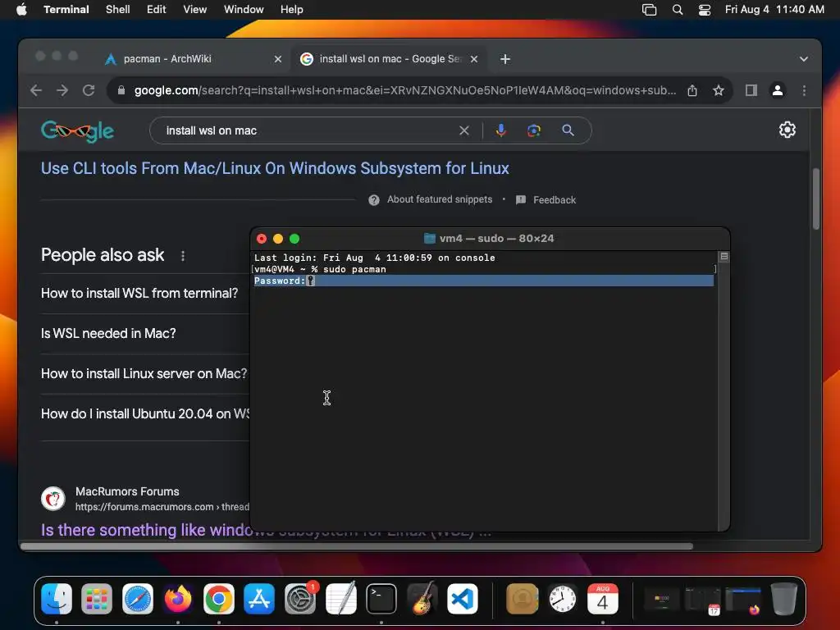Click Chrome's forward navigation arrow
The height and width of the screenshot is (630, 840).
62,90
